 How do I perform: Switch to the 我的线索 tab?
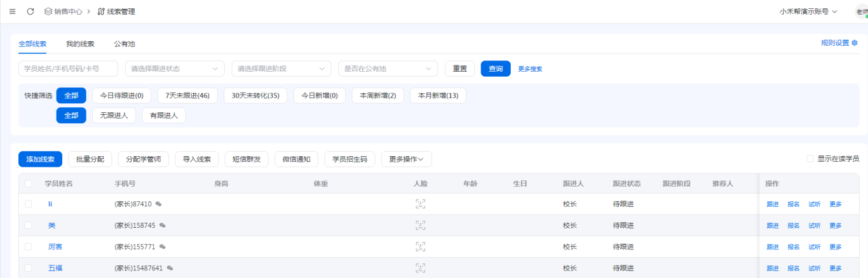coord(80,44)
